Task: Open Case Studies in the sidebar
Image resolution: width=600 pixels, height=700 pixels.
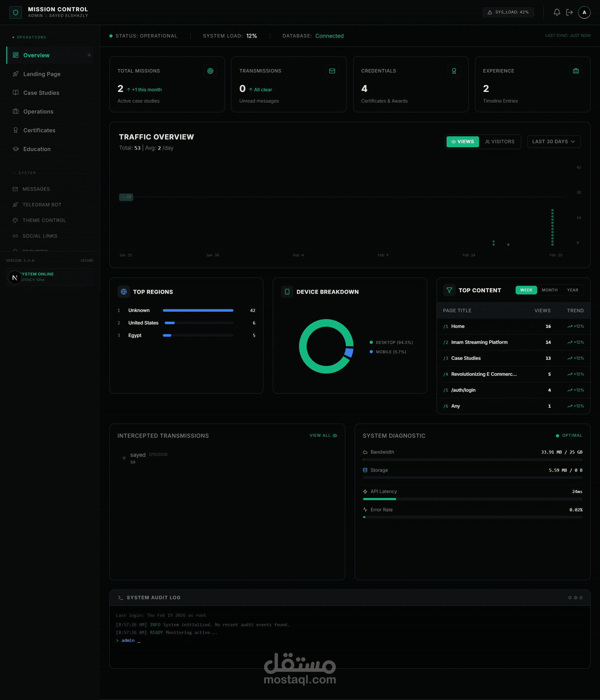Action: coord(41,93)
